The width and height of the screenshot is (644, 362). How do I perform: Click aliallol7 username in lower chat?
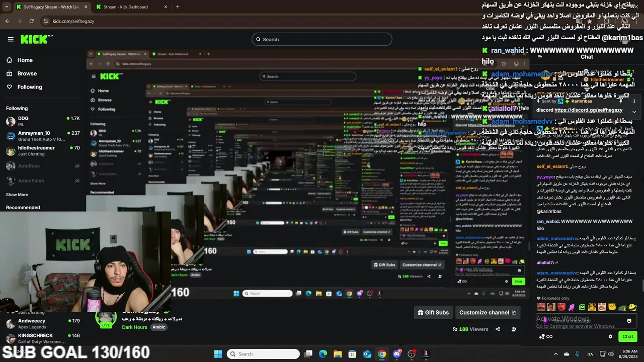point(544,262)
